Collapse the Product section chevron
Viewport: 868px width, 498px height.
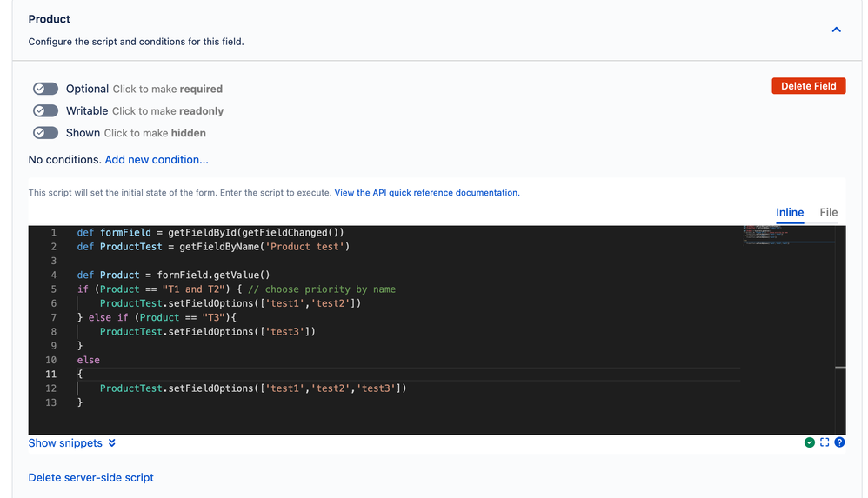pyautogui.click(x=836, y=30)
